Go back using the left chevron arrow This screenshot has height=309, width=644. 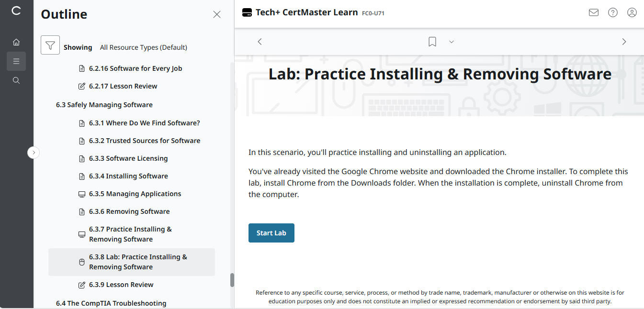260,42
